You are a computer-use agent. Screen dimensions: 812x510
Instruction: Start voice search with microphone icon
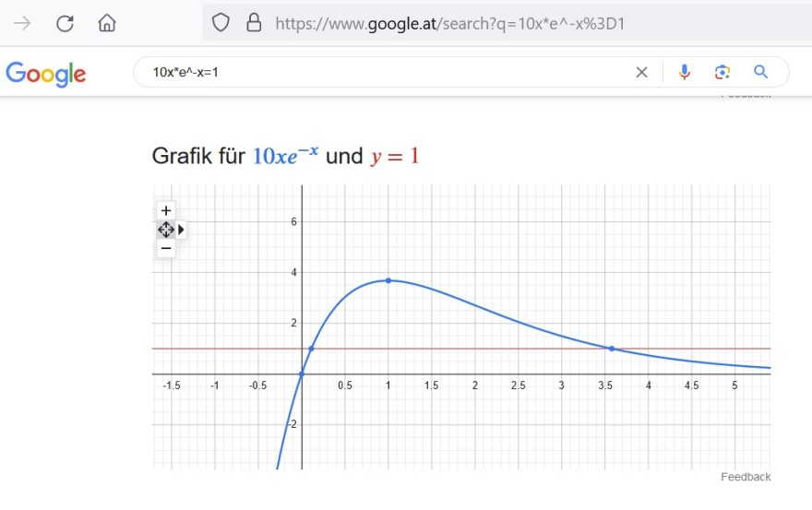[684, 72]
